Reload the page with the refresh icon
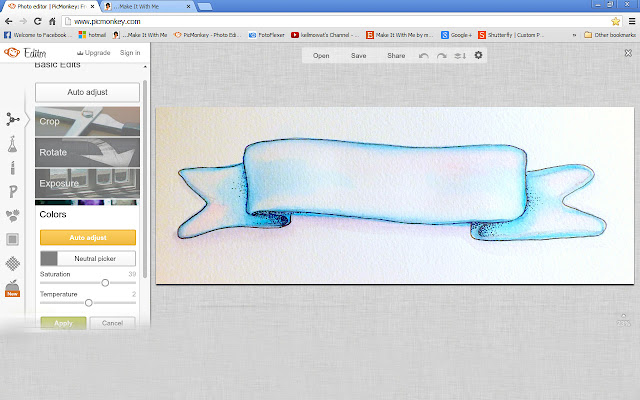 [x=38, y=21]
